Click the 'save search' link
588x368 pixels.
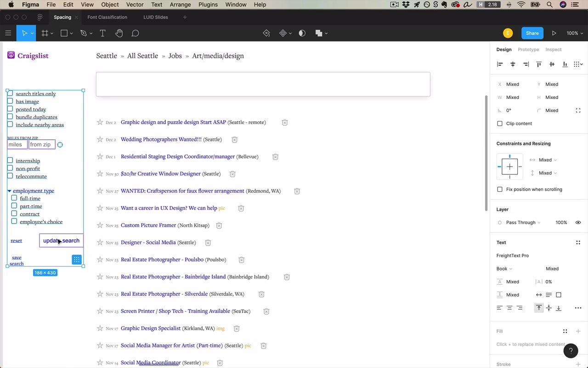pyautogui.click(x=17, y=260)
